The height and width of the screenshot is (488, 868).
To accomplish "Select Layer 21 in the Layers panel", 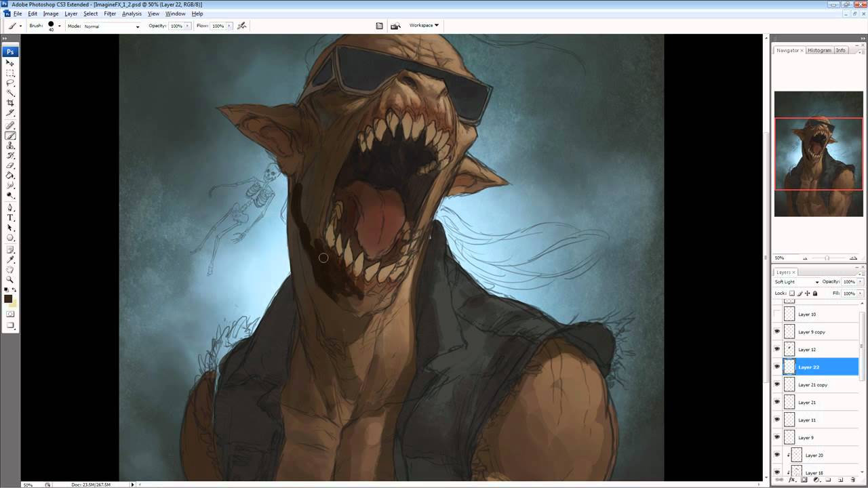I will tap(821, 403).
